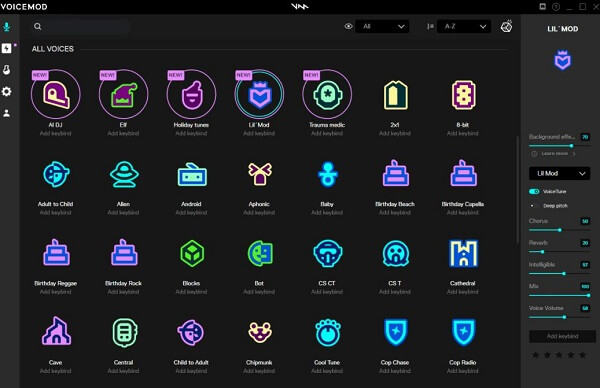Viewport: 600px width, 388px height.
Task: Click the Chorus value box
Action: [x=585, y=221]
